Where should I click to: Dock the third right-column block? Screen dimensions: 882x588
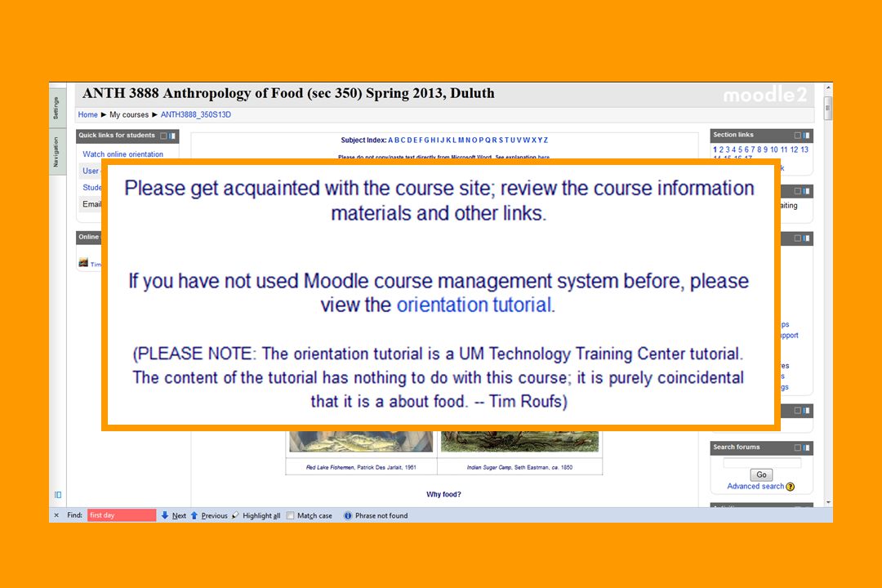click(x=807, y=238)
